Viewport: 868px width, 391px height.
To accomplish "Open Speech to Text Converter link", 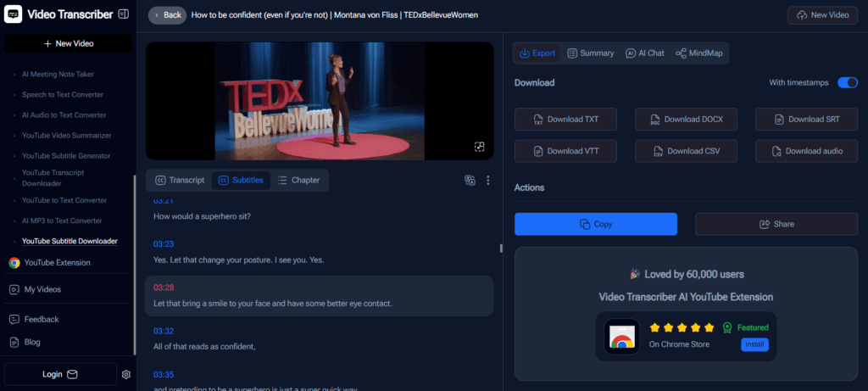I will point(63,95).
